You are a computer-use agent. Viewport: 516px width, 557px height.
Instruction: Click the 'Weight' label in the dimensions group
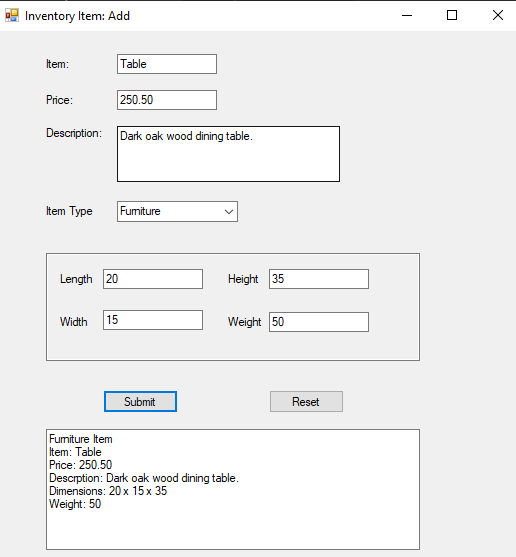point(245,322)
